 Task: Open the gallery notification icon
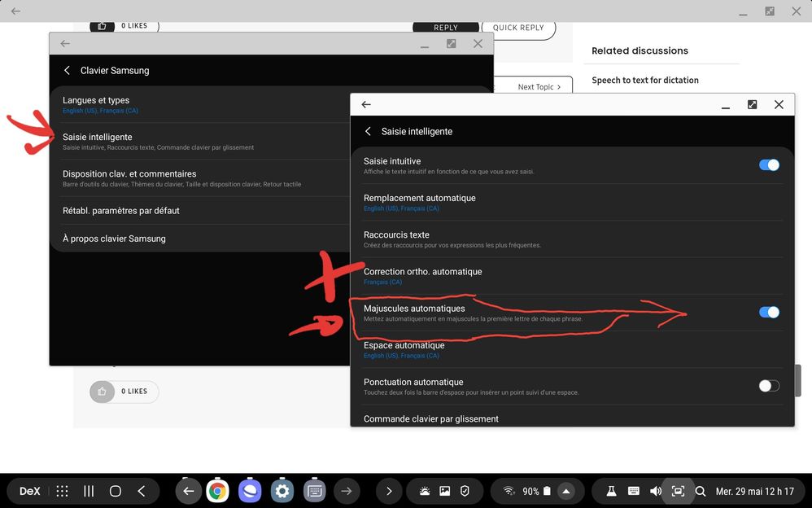tap(445, 491)
